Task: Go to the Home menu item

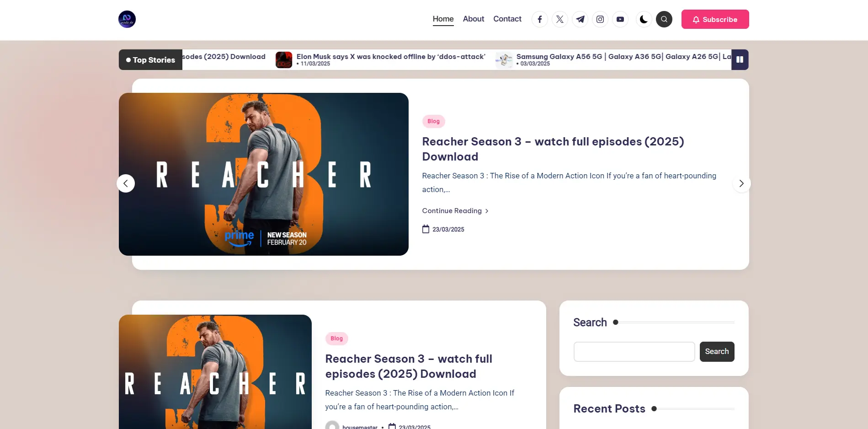Action: point(443,19)
